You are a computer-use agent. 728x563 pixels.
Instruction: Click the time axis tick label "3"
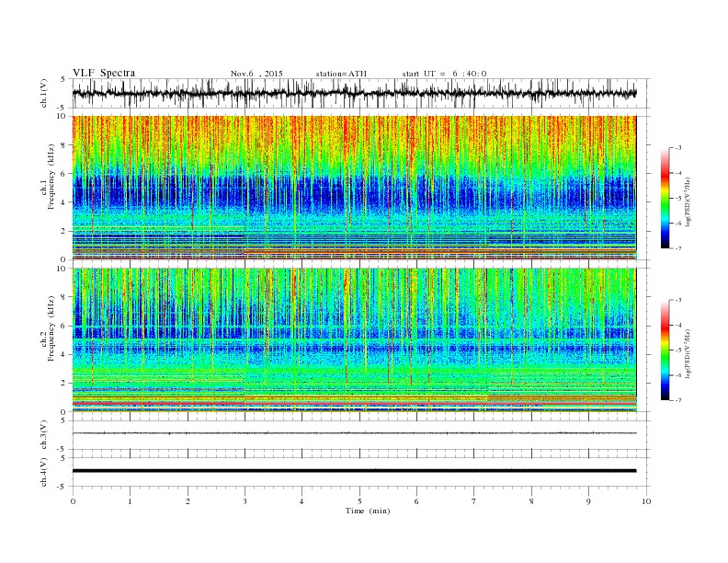click(245, 501)
